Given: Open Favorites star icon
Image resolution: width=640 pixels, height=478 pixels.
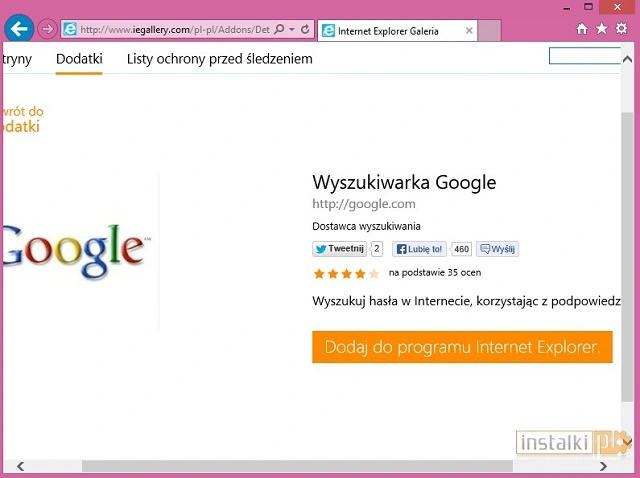Looking at the screenshot, I should click(602, 29).
